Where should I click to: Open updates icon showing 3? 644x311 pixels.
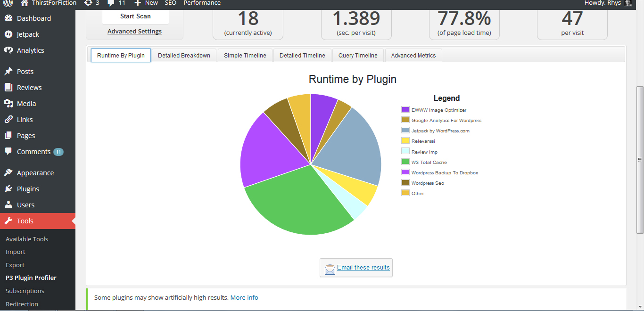tap(88, 3)
